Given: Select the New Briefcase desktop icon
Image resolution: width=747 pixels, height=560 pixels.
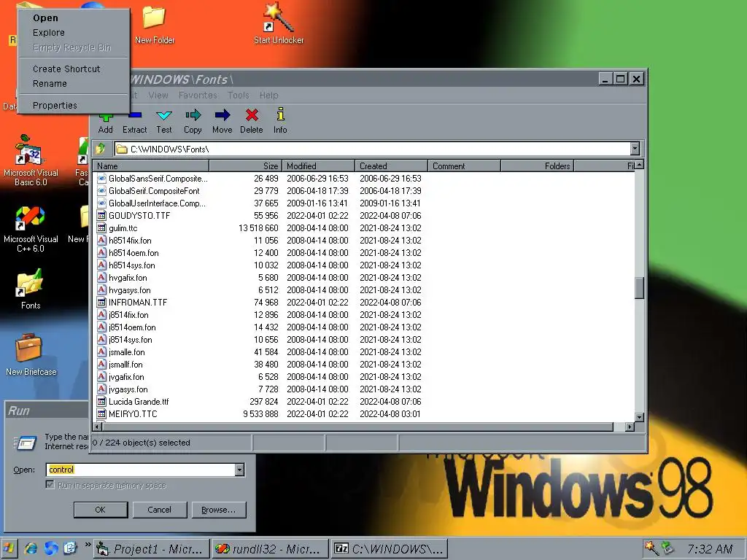Looking at the screenshot, I should point(31,355).
